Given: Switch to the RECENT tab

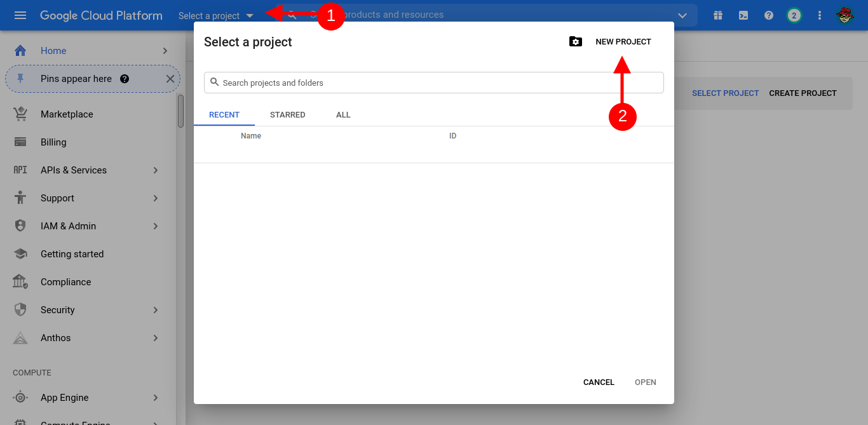Looking at the screenshot, I should click(224, 115).
